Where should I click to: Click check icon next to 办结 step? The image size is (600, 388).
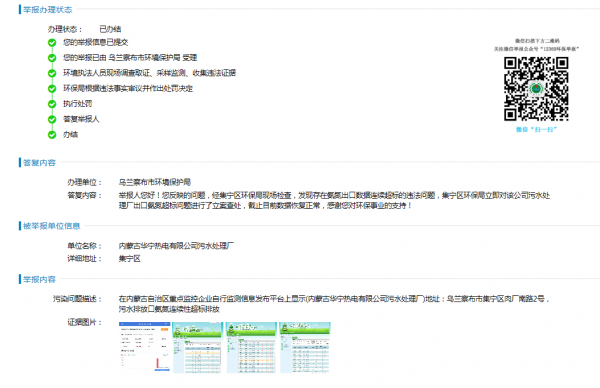pos(52,135)
